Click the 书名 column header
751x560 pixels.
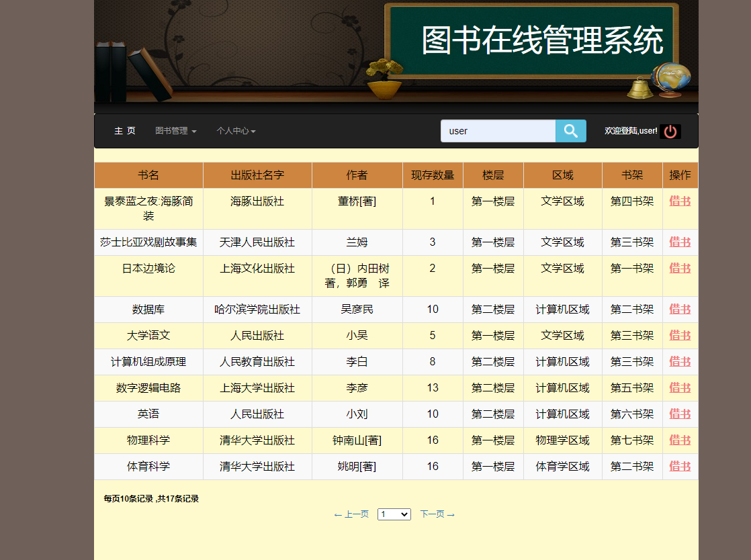pos(148,175)
